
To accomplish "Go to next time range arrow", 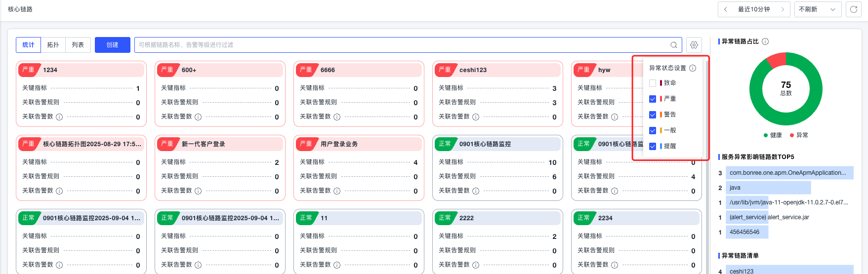I will coord(783,9).
